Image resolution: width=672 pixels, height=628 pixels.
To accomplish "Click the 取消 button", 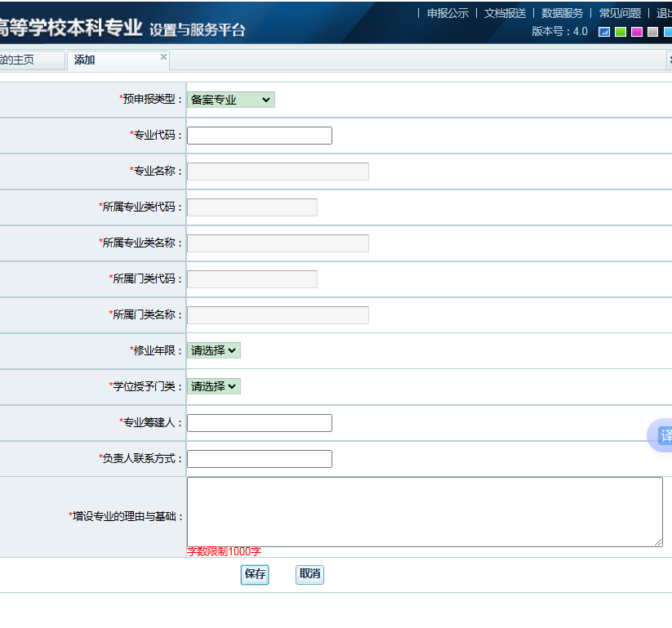I will [309, 574].
